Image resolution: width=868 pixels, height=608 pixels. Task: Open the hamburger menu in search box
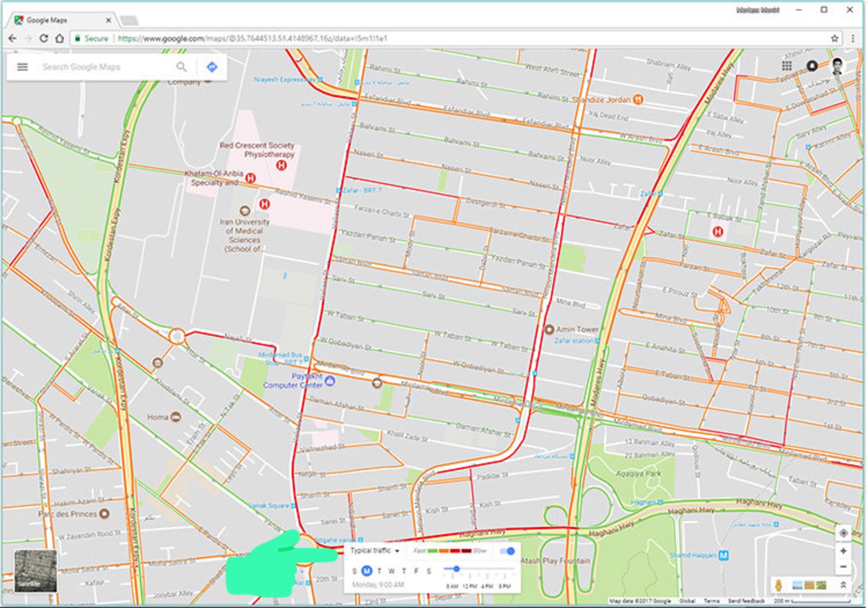pyautogui.click(x=23, y=67)
